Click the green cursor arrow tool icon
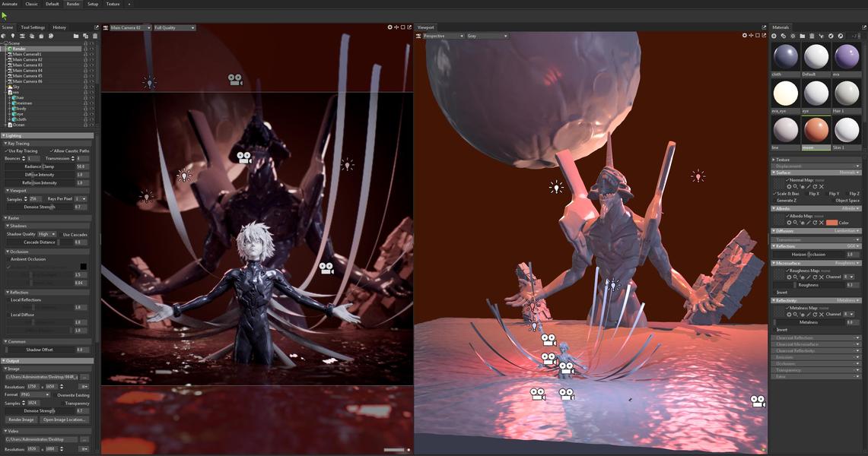Viewport: 868px width, 456px height. 5,16
